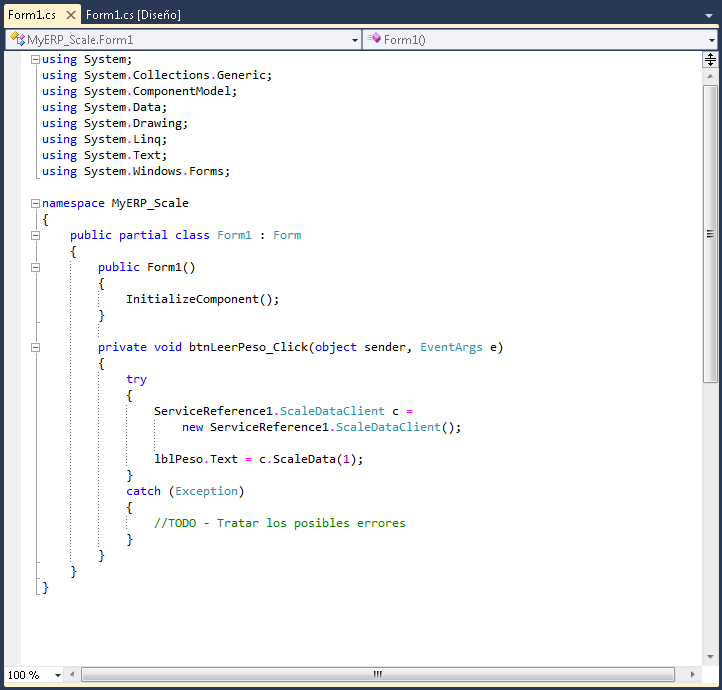The image size is (722, 690).
Task: Click the catch keyword
Action: (x=143, y=491)
